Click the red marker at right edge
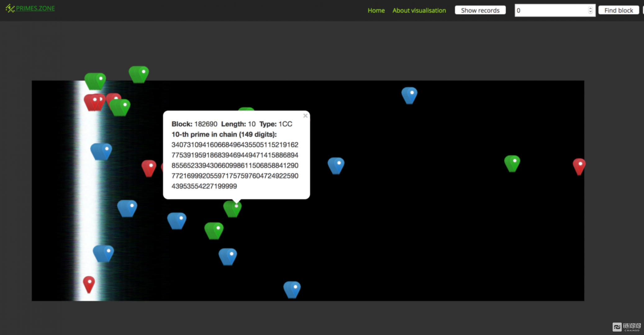This screenshot has height=335, width=644. coord(579,166)
